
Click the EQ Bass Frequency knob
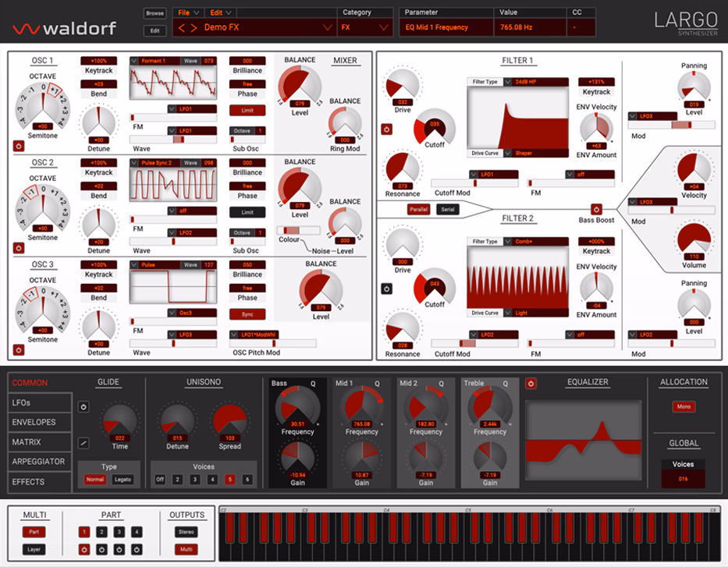[x=297, y=407]
